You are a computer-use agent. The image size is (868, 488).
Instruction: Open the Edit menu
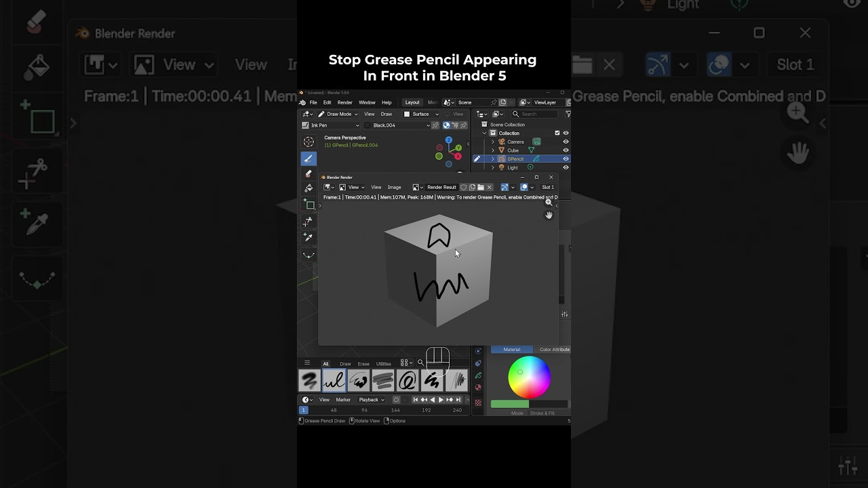[x=327, y=102]
